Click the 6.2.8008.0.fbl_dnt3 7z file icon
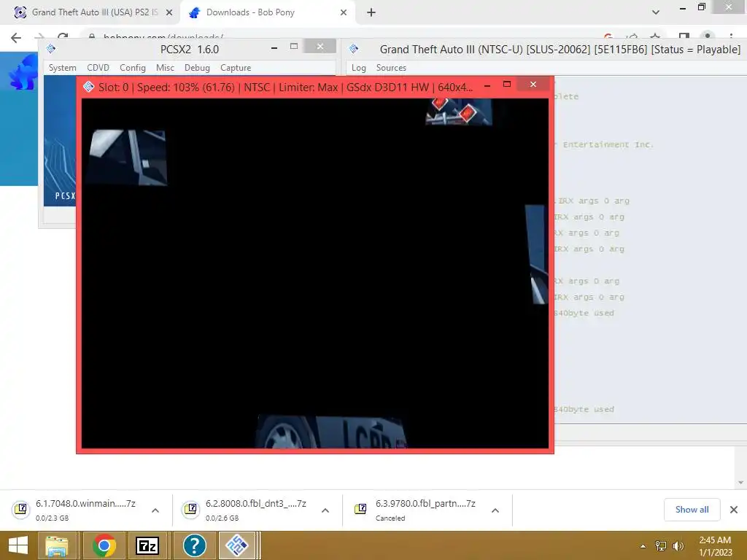Screen dimensions: 747x560 coord(190,510)
